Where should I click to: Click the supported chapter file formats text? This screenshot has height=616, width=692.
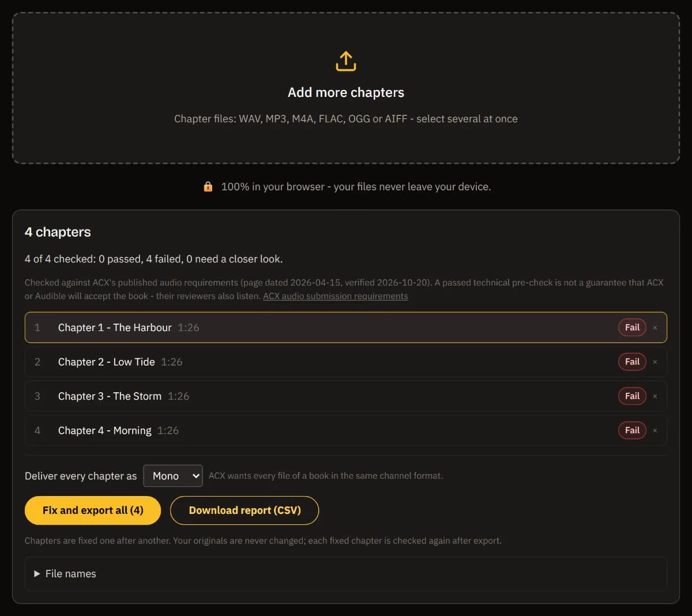(x=346, y=119)
